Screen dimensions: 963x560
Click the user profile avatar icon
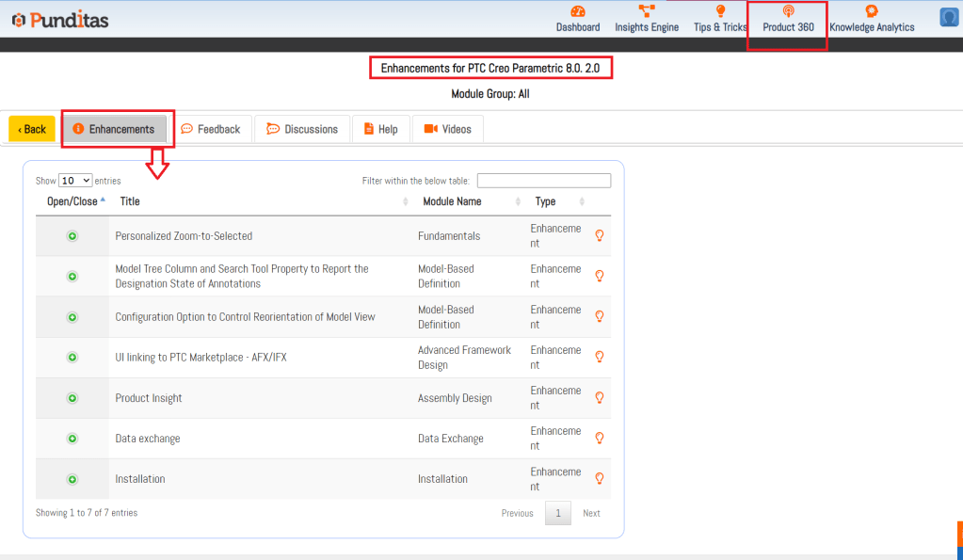[949, 18]
